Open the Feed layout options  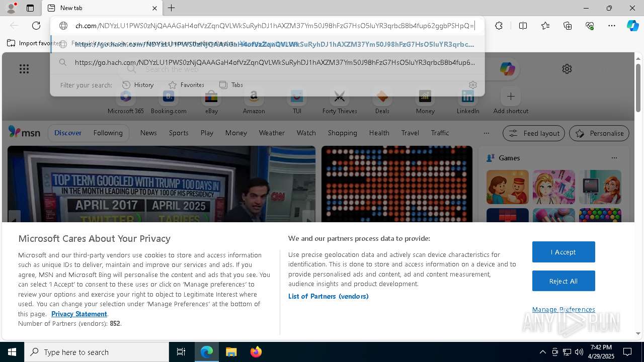coord(534,133)
